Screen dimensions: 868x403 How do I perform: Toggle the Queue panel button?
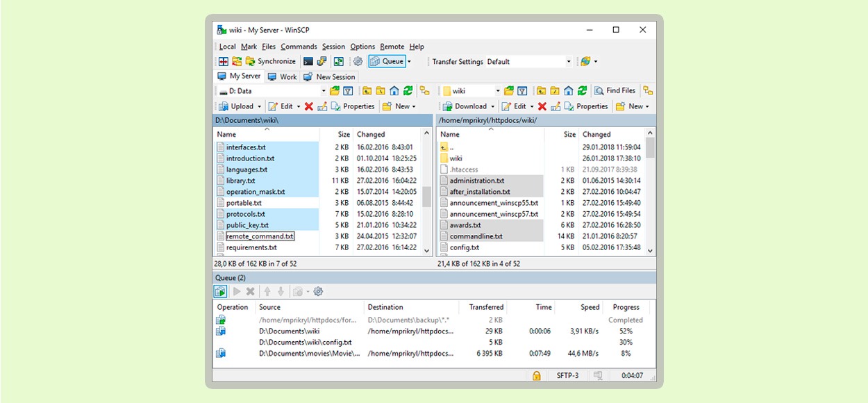point(387,61)
